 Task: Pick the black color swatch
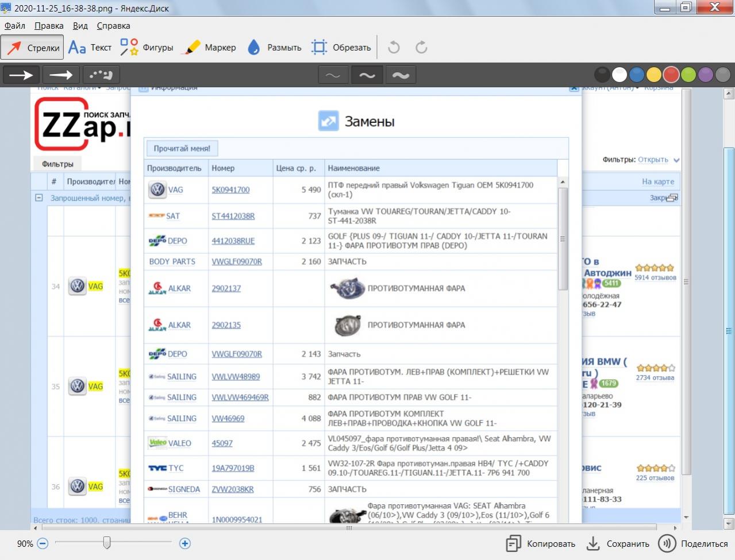click(602, 75)
